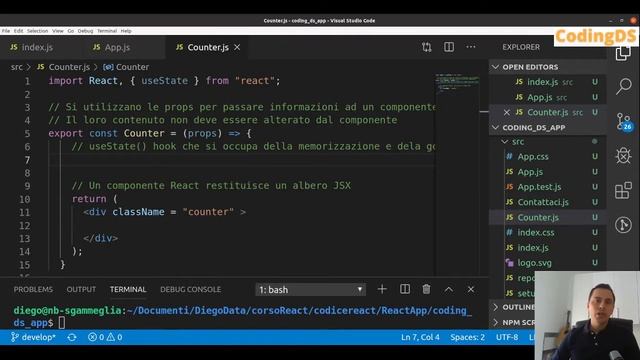Viewport: 640px width, 360px height.
Task: Click the Spaces: 2 indentation setting
Action: click(467, 337)
